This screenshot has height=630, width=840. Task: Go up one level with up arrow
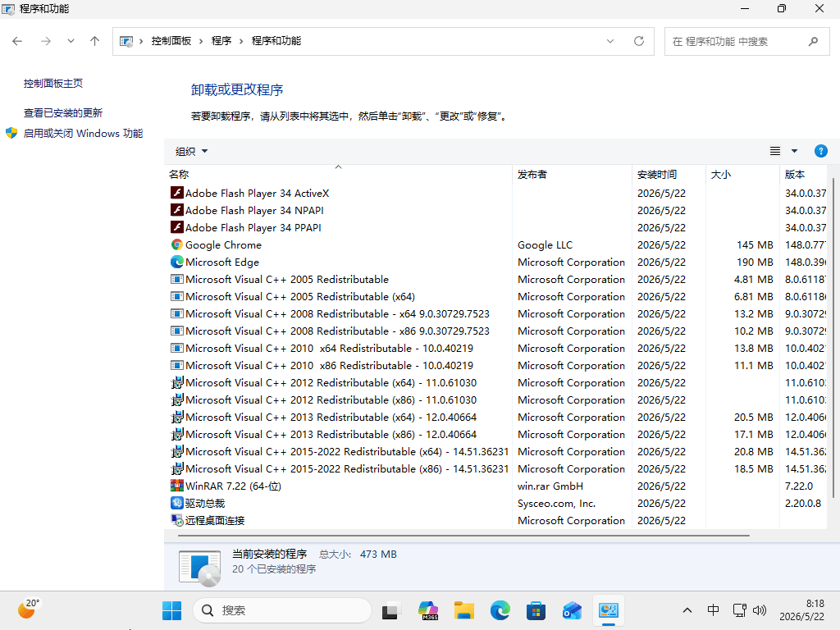tap(95, 41)
